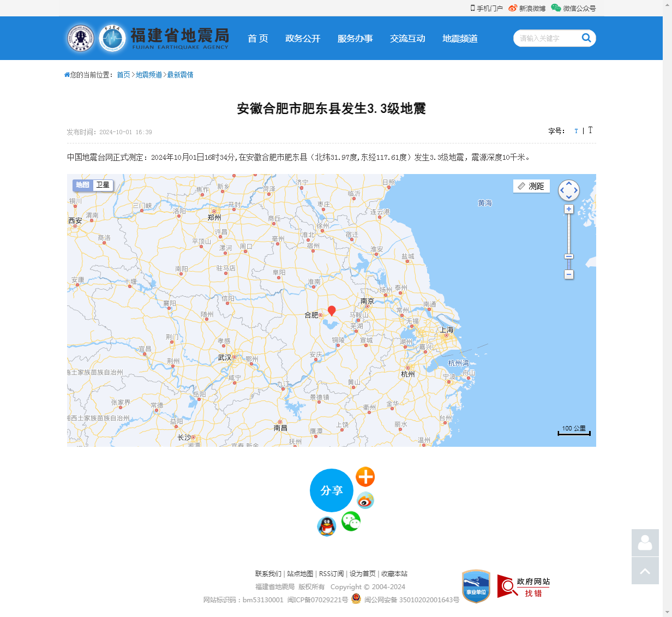Open the 地震频道 menu item

(x=459, y=38)
